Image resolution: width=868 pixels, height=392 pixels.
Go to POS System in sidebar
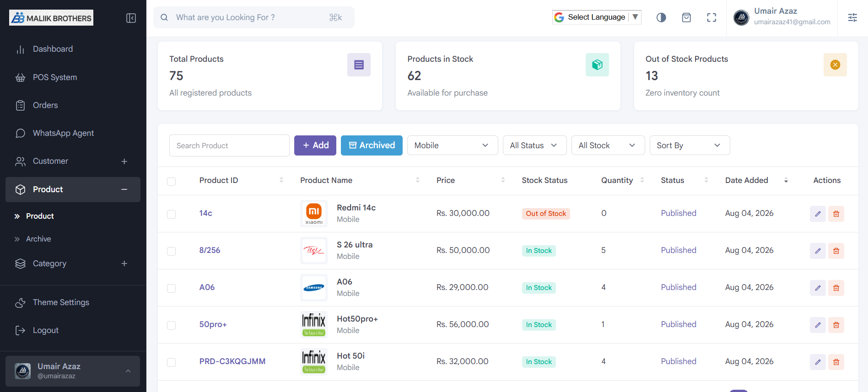73,77
